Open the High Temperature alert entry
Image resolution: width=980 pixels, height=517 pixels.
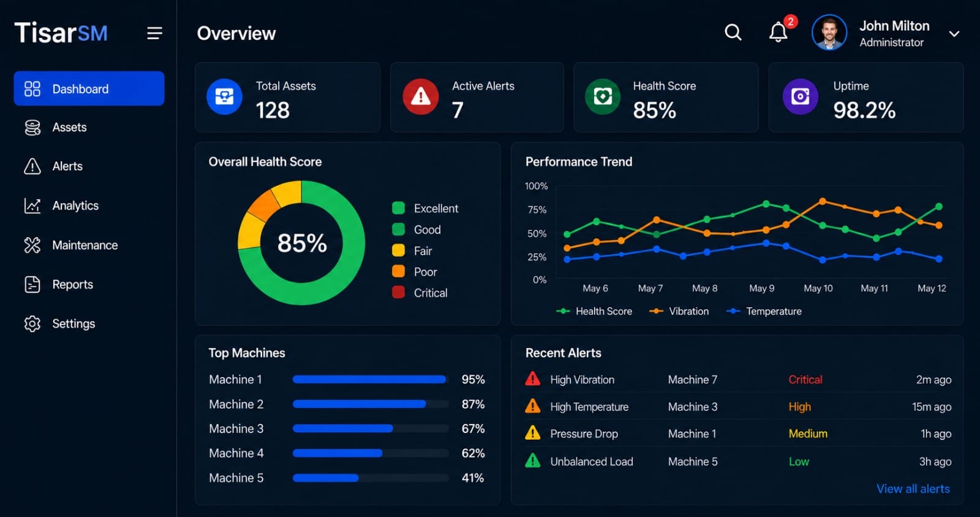(x=738, y=407)
